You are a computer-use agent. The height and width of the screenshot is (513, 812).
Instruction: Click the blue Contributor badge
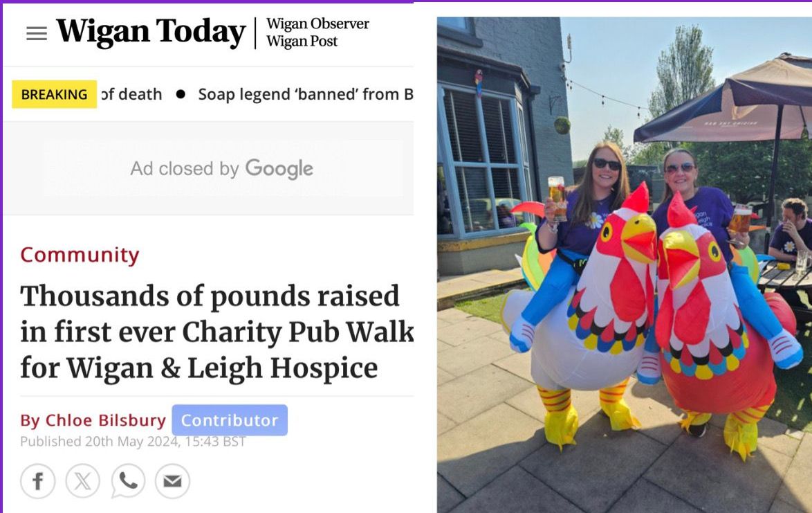pos(230,420)
